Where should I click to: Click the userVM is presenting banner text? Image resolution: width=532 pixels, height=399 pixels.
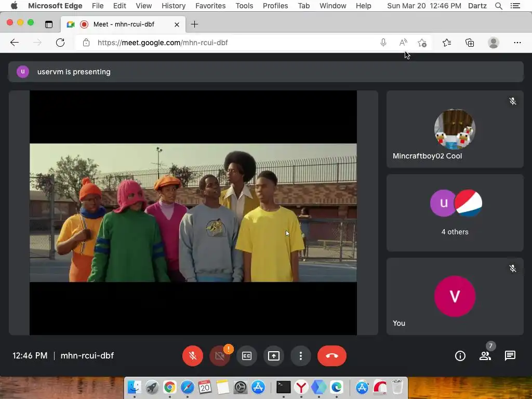pyautogui.click(x=74, y=72)
